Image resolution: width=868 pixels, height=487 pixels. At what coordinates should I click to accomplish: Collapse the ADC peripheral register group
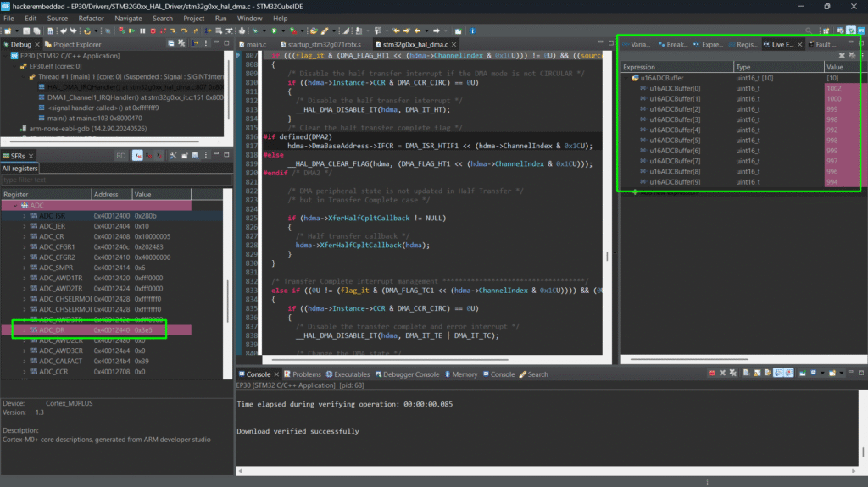click(14, 206)
